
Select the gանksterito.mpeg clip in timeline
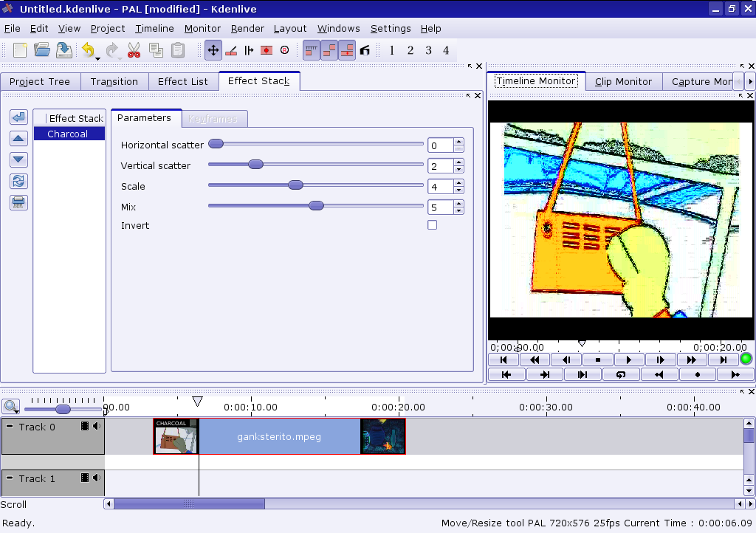(279, 436)
